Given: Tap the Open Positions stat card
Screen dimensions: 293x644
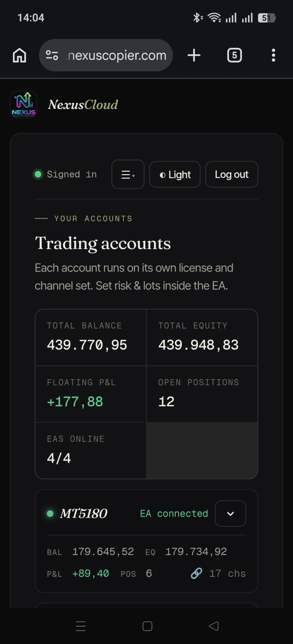Looking at the screenshot, I should [202, 394].
